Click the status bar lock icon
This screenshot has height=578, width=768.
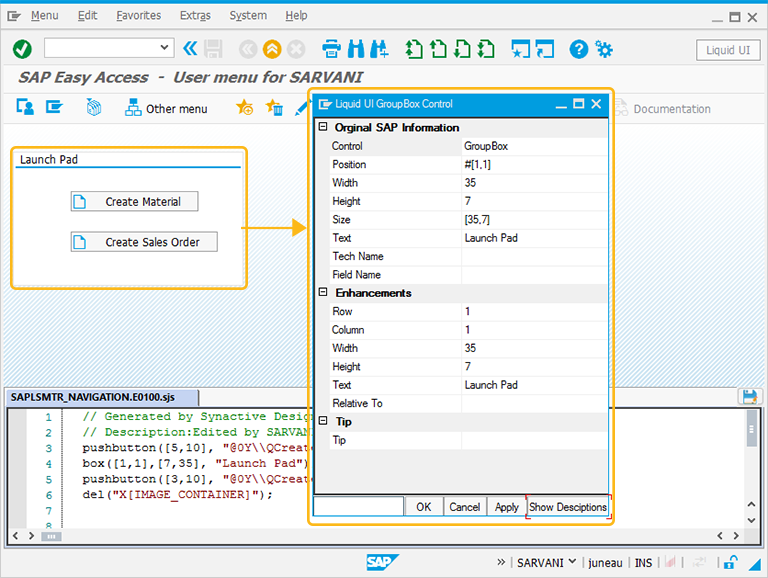tap(730, 562)
